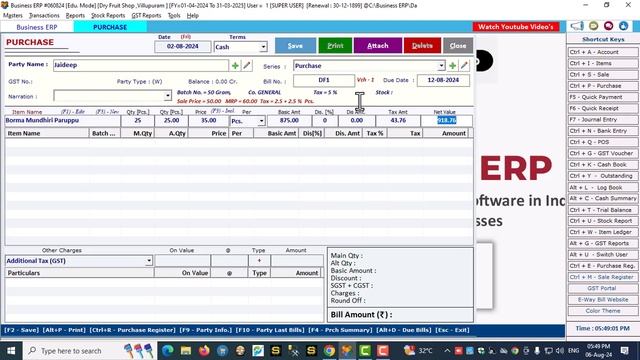The height and width of the screenshot is (360, 640).
Task: Open the Stock Reports menu
Action: coord(108,16)
